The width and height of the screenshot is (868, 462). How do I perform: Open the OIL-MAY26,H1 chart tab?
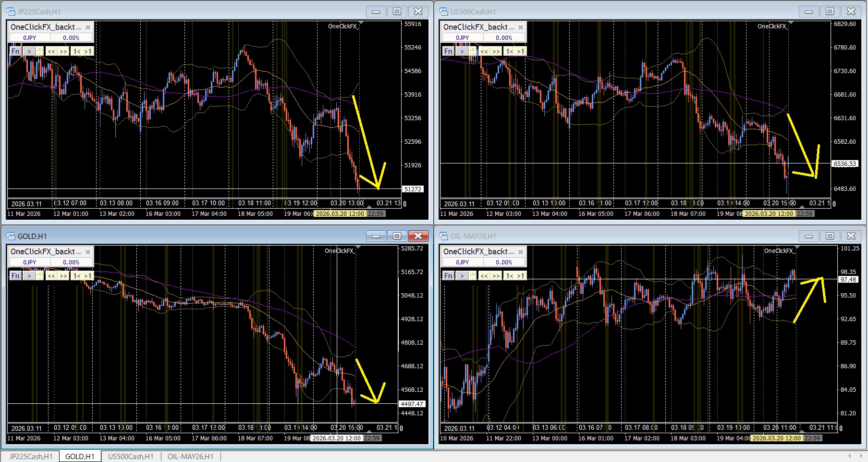190,457
